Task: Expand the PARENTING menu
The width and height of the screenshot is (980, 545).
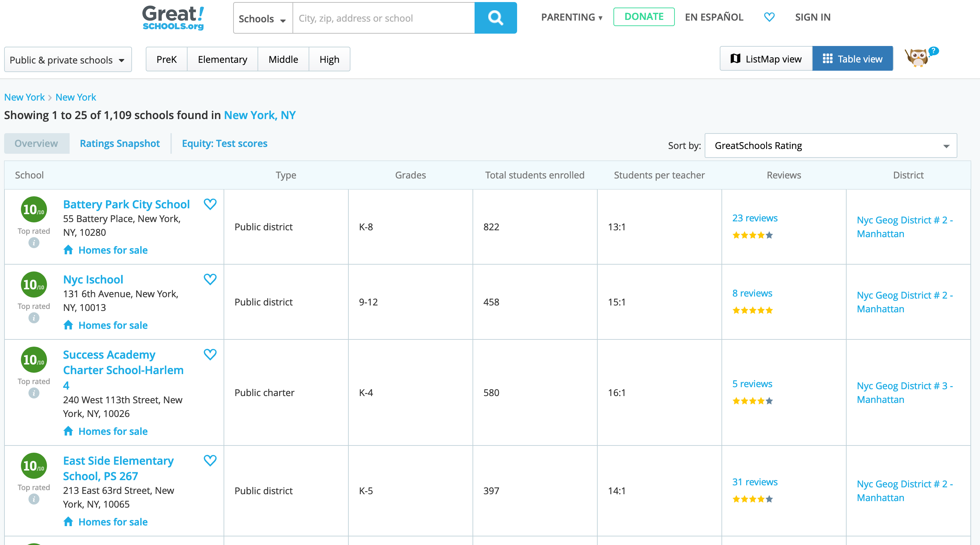Action: [x=571, y=17]
